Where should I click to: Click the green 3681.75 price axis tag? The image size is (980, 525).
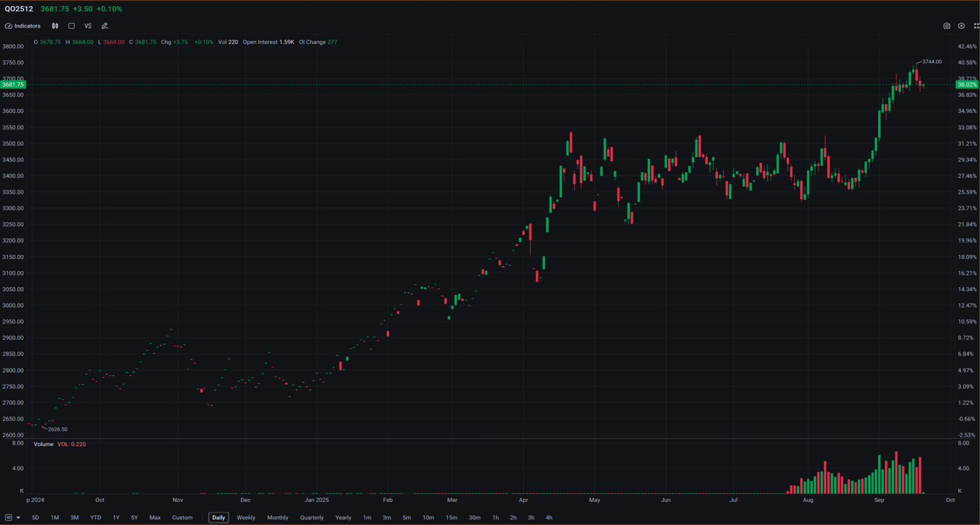pyautogui.click(x=13, y=85)
